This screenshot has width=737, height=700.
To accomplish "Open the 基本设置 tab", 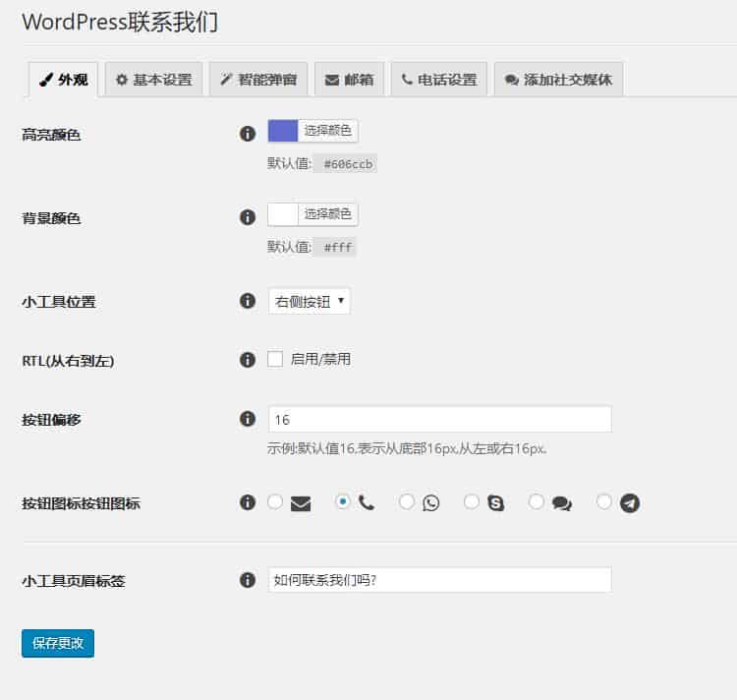I will click(153, 80).
